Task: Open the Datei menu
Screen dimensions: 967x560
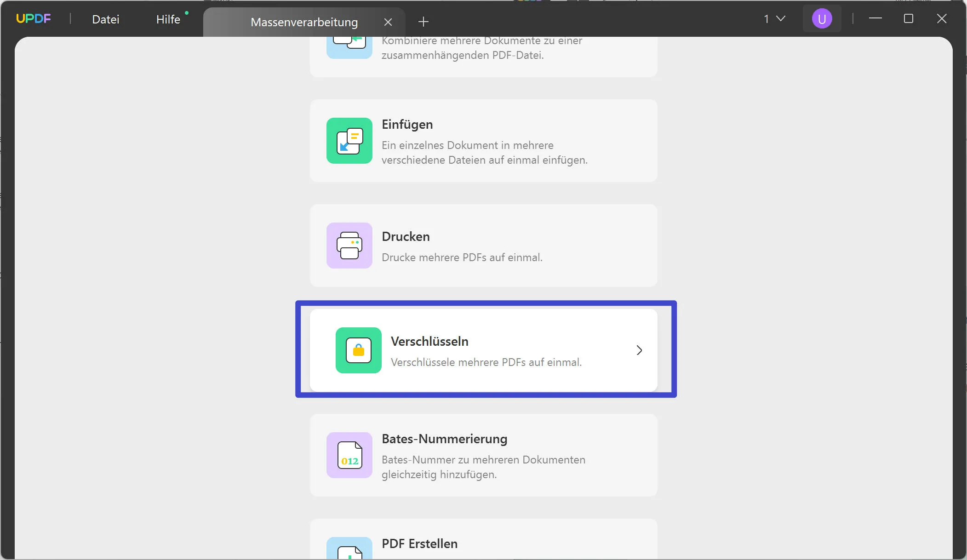Action: (105, 19)
